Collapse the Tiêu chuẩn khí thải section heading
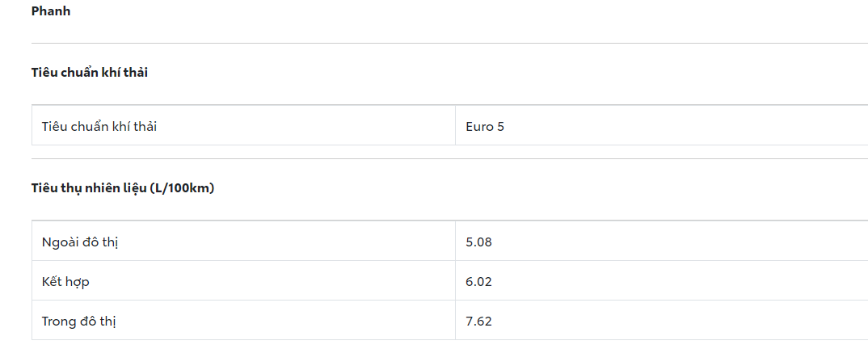 click(90, 73)
